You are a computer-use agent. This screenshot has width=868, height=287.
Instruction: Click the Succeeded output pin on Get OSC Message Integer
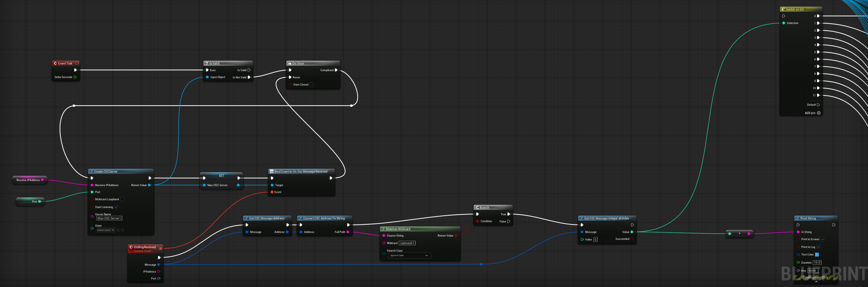coord(632,239)
